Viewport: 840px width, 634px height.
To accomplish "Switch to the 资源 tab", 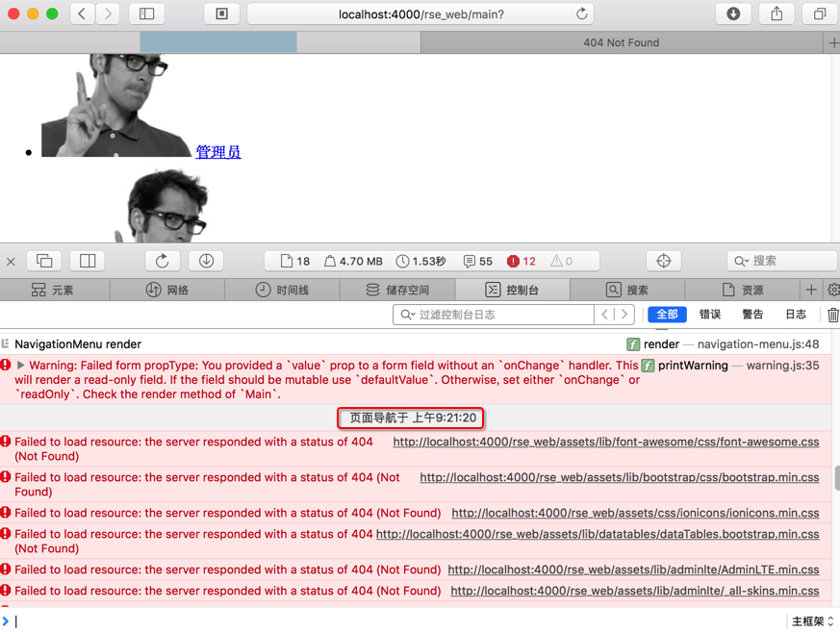I will tap(742, 290).
